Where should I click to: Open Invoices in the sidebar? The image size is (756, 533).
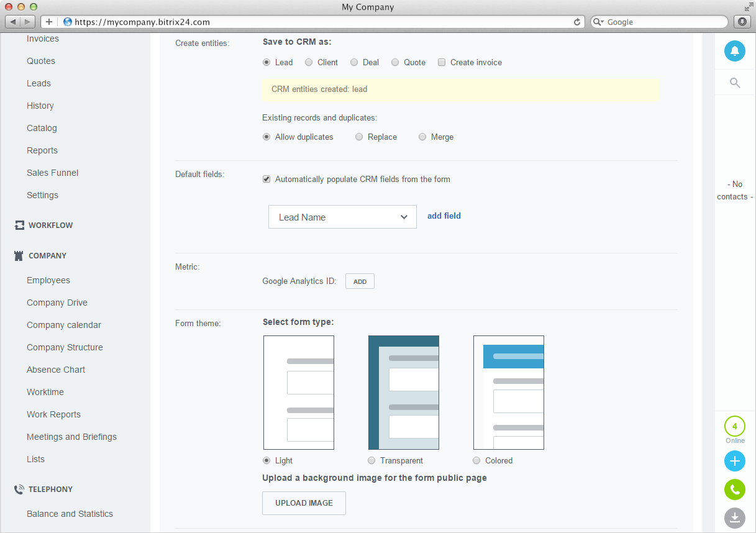pos(43,39)
